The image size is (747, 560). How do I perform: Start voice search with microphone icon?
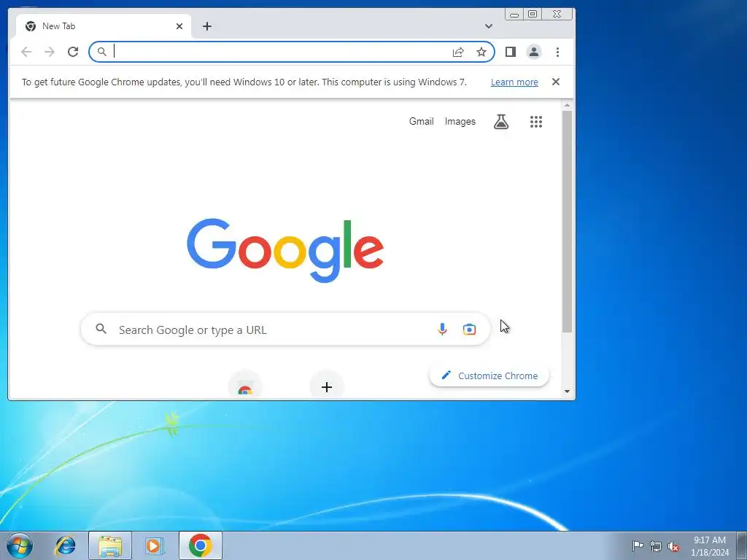point(442,329)
